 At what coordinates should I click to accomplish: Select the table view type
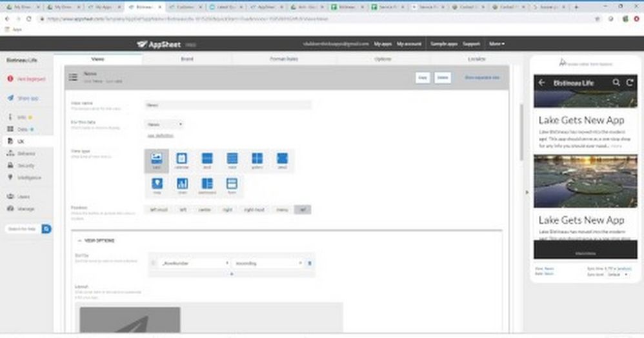point(232,161)
